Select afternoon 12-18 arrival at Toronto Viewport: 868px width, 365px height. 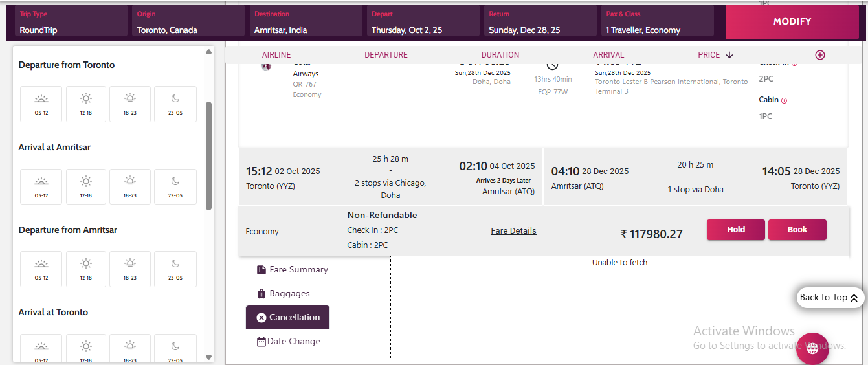[x=86, y=350]
